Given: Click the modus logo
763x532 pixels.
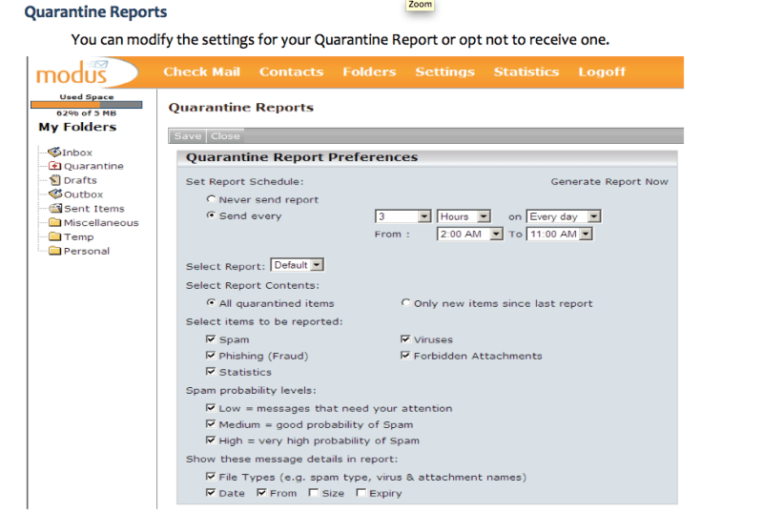Looking at the screenshot, I should click(x=73, y=72).
